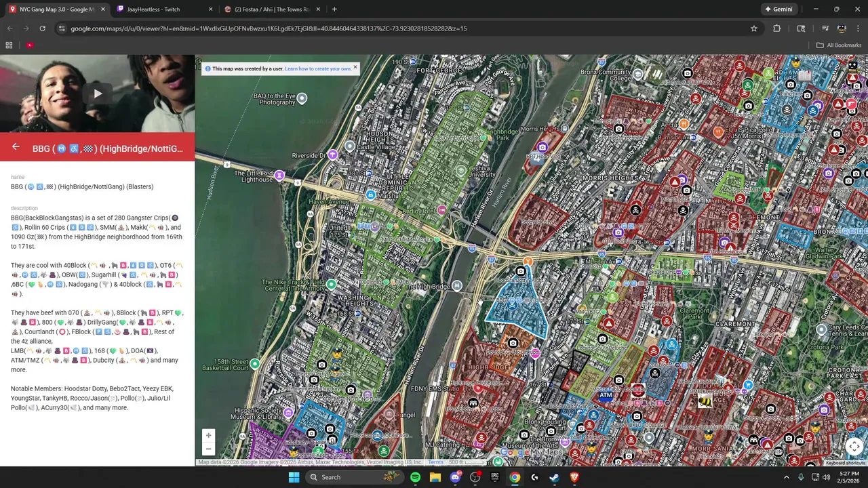Viewport: 868px width, 488px height.
Task: Open volume control in the system tray
Action: tap(826, 477)
